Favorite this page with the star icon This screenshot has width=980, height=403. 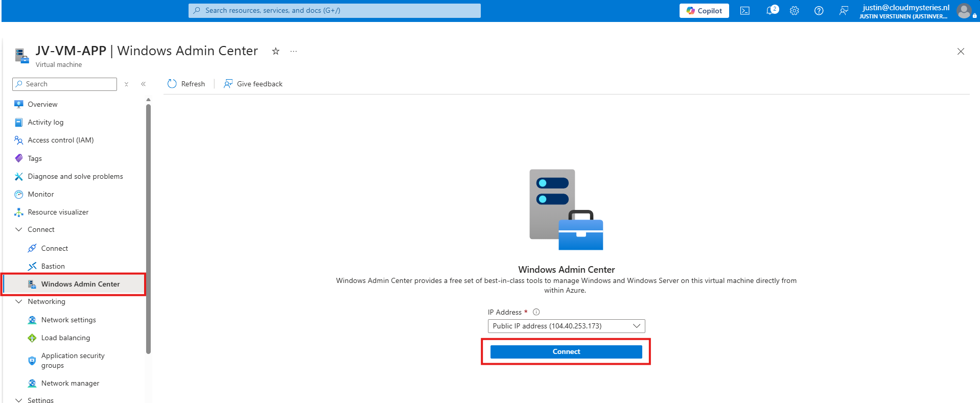tap(276, 51)
